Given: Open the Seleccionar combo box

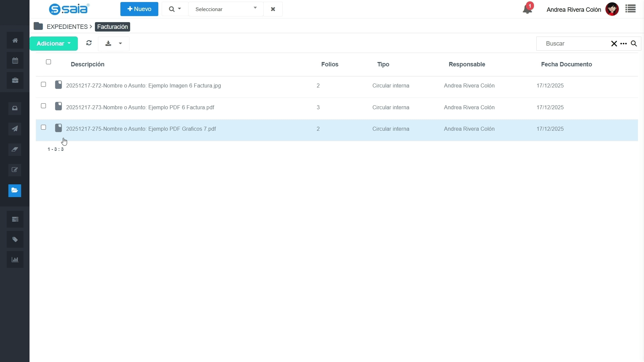Looking at the screenshot, I should coord(226,9).
